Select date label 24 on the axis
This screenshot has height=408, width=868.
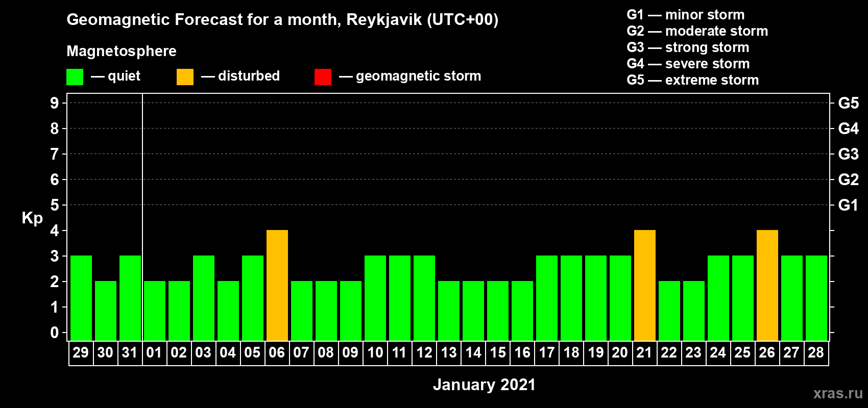coord(718,353)
